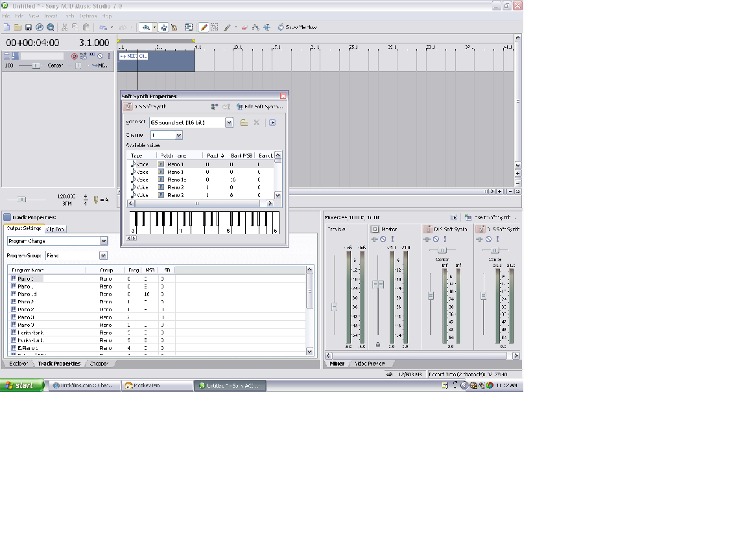Switch to the Video Preview tab

370,364
